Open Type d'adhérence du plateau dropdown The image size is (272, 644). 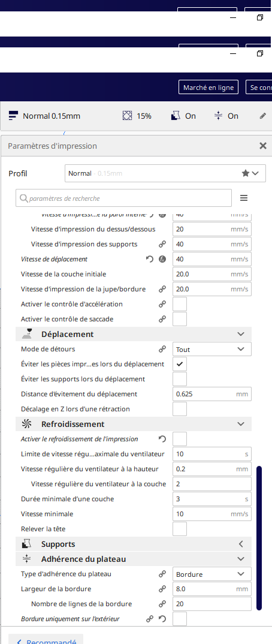[x=211, y=574]
